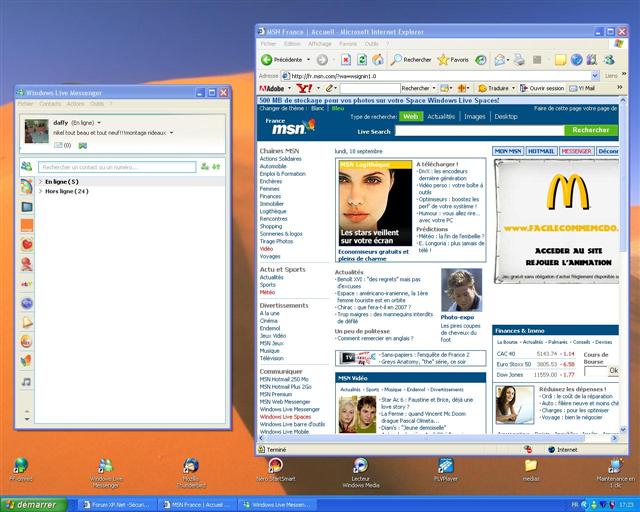Image resolution: width=640 pixels, height=512 pixels.
Task: Print the page using printer icon
Action: pyautogui.click(x=519, y=60)
